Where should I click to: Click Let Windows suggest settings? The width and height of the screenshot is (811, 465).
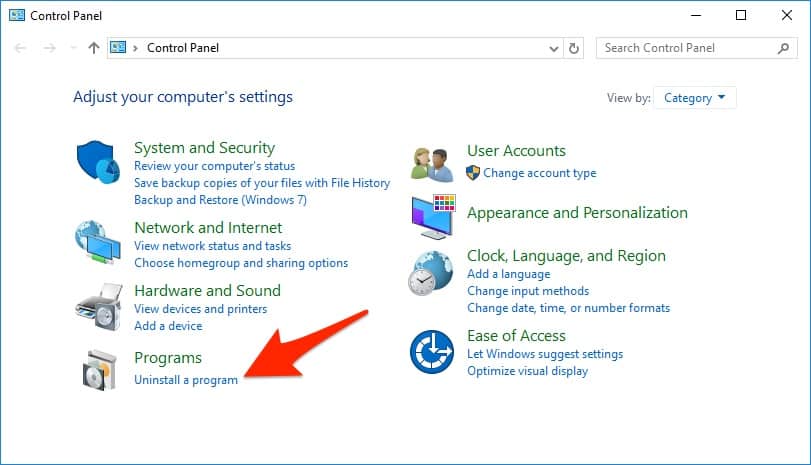545,354
